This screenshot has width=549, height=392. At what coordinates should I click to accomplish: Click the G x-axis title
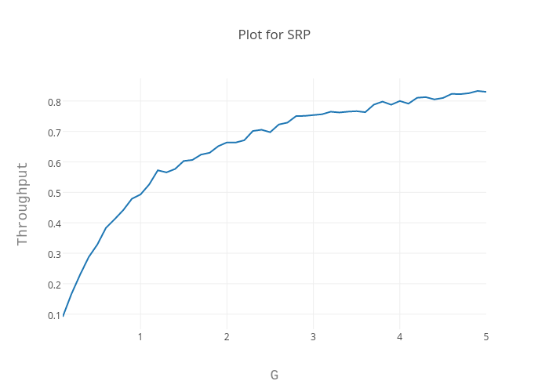(274, 375)
